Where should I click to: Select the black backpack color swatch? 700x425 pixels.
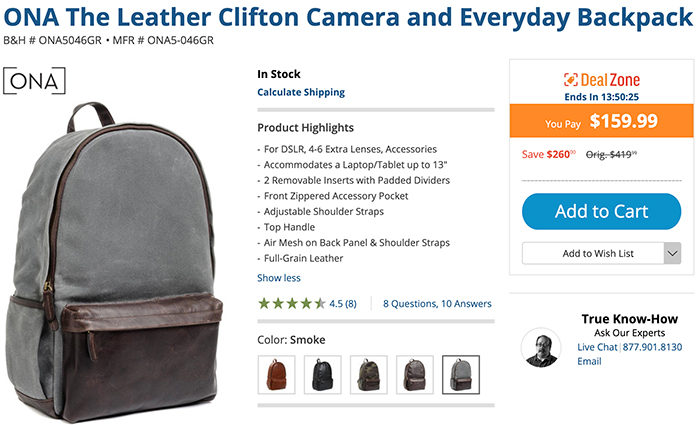[x=323, y=375]
